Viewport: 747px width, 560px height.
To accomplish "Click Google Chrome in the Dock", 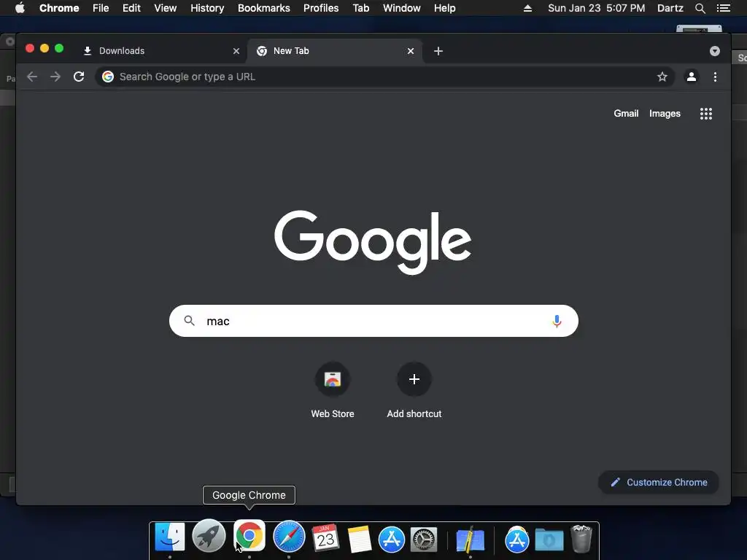I will [249, 536].
